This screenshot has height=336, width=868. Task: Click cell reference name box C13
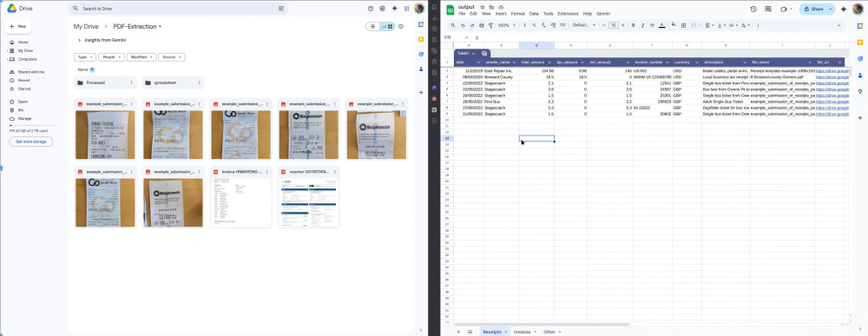pyautogui.click(x=457, y=37)
